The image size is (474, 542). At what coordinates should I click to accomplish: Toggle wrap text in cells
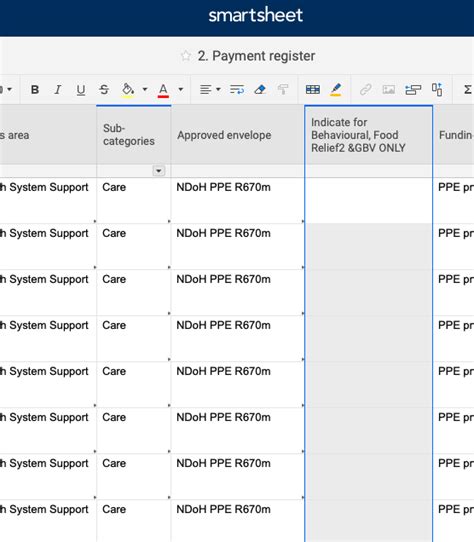pyautogui.click(x=237, y=90)
